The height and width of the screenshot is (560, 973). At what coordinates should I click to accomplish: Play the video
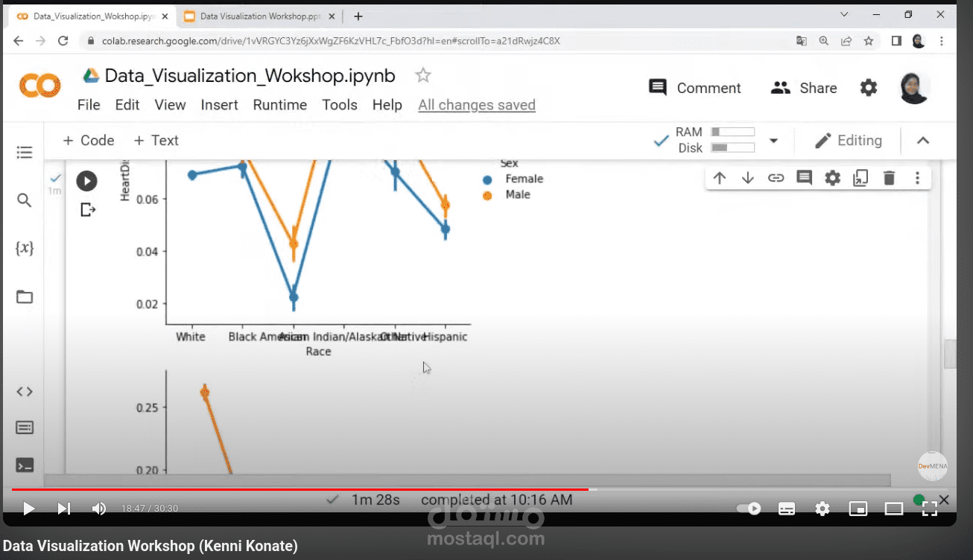tap(28, 509)
